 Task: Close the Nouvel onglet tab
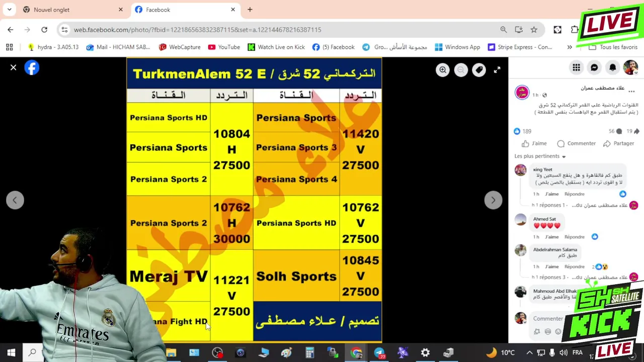point(120,10)
